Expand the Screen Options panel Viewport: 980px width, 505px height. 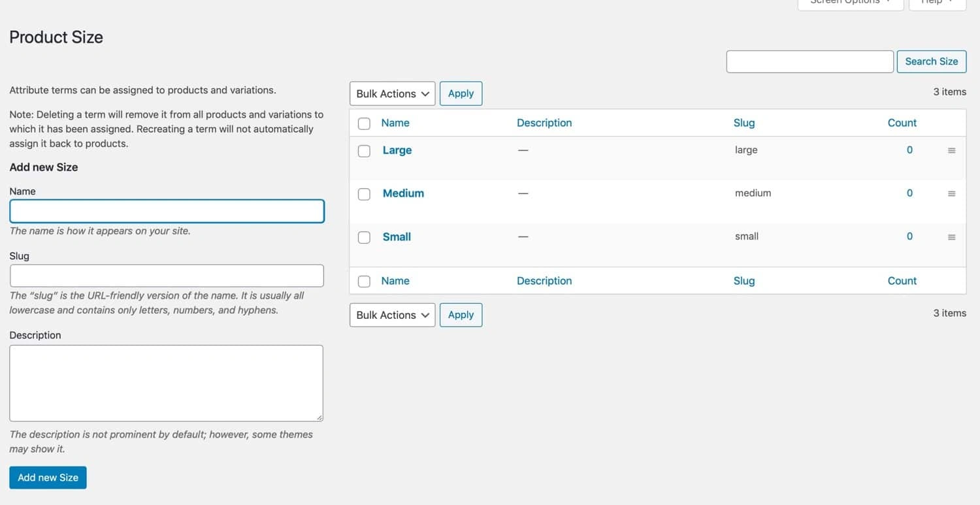[849, 3]
